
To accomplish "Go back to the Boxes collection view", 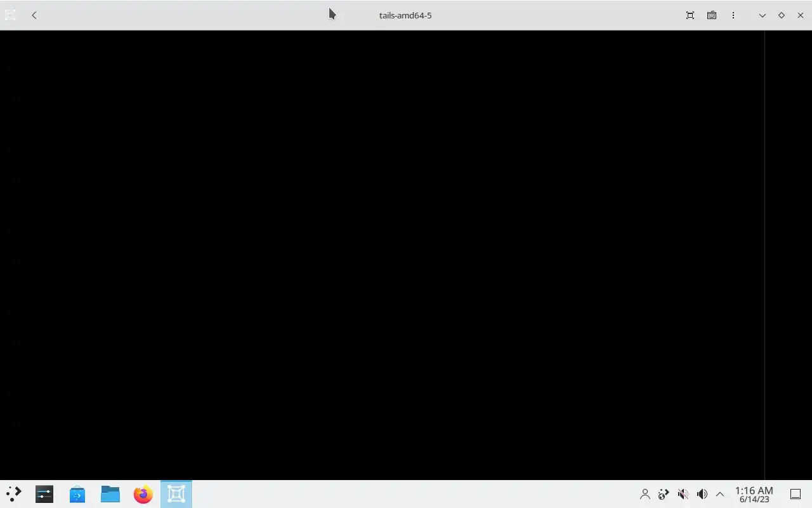I will 34,15.
